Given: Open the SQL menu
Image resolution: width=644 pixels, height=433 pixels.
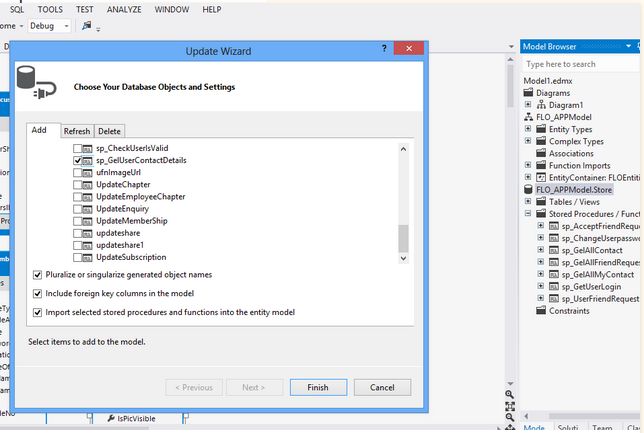Looking at the screenshot, I should coord(17,9).
